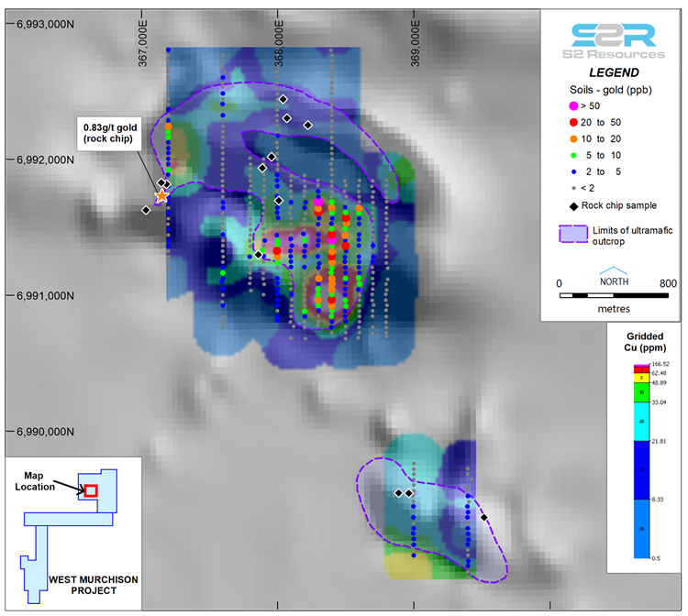This screenshot has width=688, height=616.
Task: Click the 0.5 colour bar value
Action: click(x=656, y=558)
